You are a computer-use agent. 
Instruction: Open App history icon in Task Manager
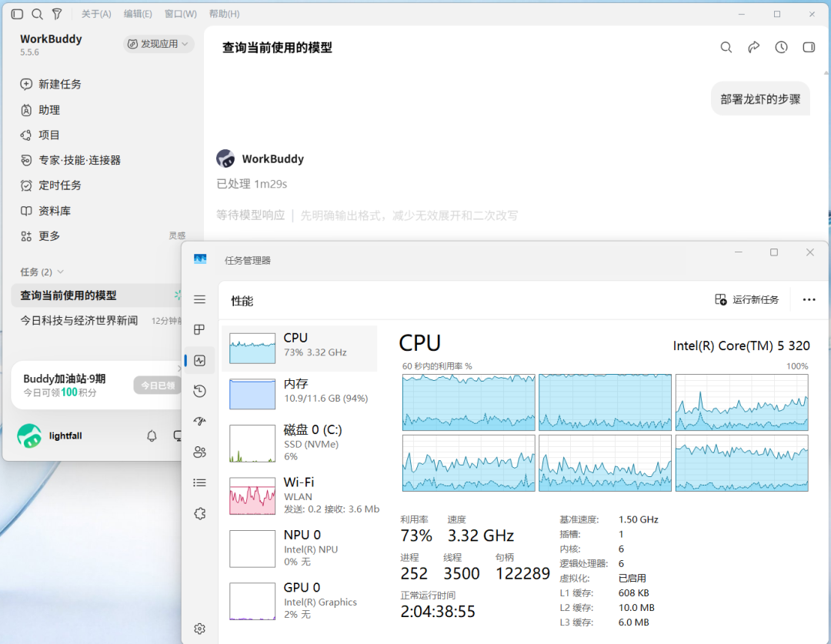click(x=200, y=391)
